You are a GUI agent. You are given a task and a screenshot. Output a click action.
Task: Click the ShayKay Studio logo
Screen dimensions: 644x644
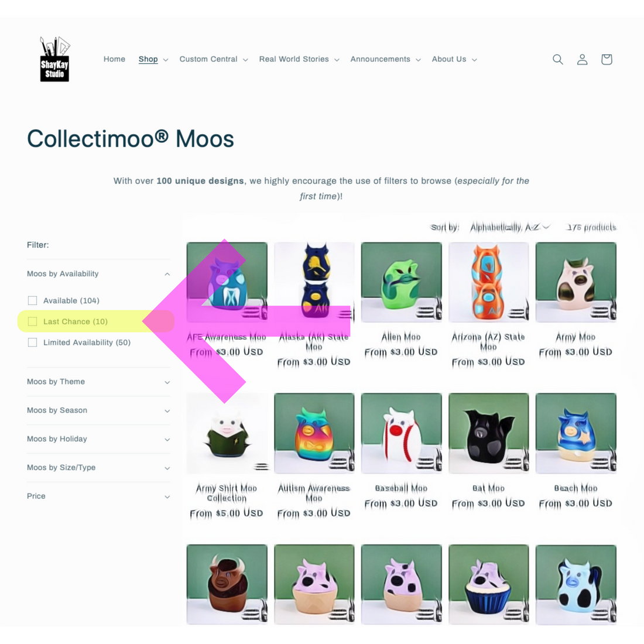[54, 59]
